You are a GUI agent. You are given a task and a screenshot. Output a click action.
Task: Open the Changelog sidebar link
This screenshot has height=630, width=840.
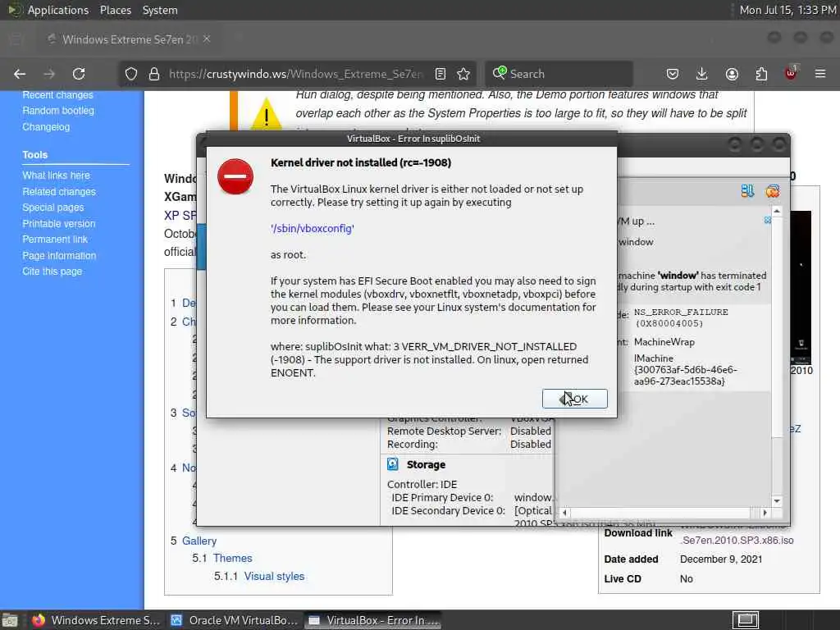(46, 127)
